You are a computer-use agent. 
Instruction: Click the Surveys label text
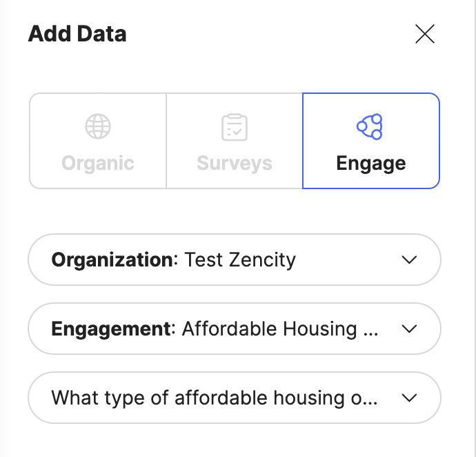235,164
